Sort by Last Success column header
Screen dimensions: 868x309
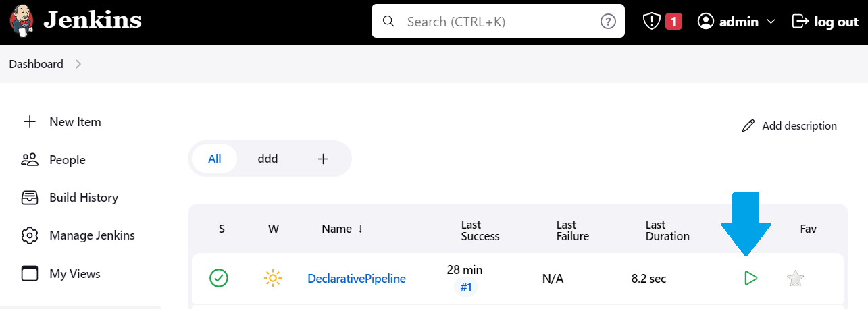(x=480, y=230)
